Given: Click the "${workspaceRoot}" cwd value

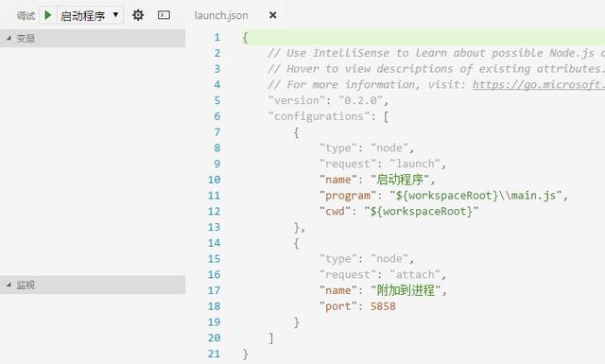Looking at the screenshot, I should pyautogui.click(x=422, y=211).
